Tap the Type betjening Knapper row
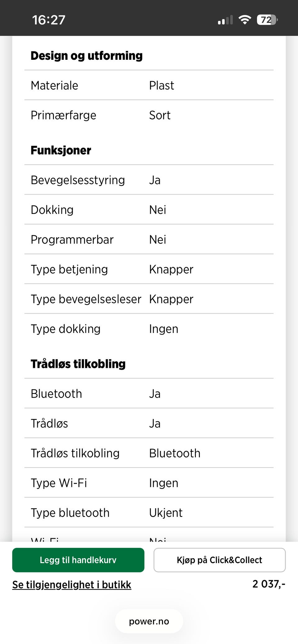298x644 pixels. click(149, 269)
